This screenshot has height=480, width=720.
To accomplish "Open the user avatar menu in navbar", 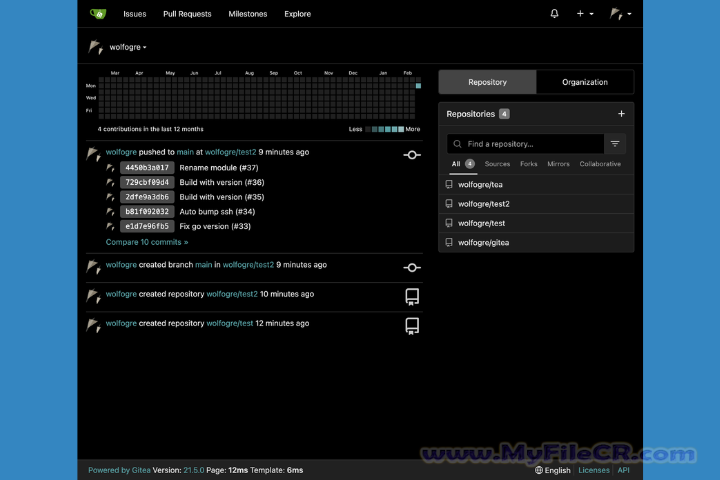I will click(x=620, y=14).
